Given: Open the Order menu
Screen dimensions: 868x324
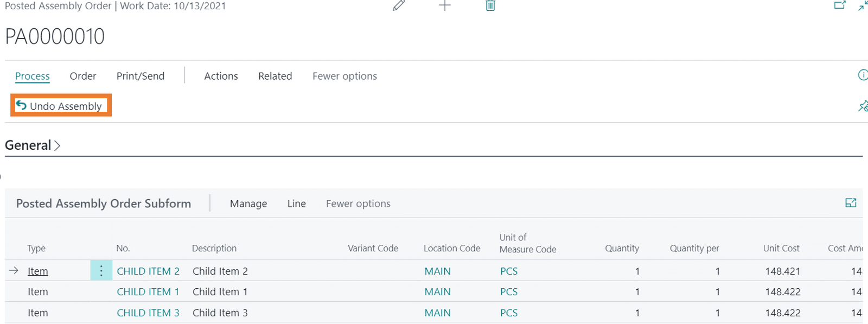Looking at the screenshot, I should 83,76.
